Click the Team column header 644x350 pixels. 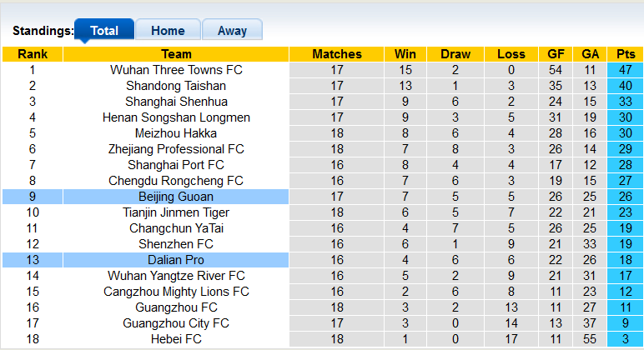tap(176, 54)
